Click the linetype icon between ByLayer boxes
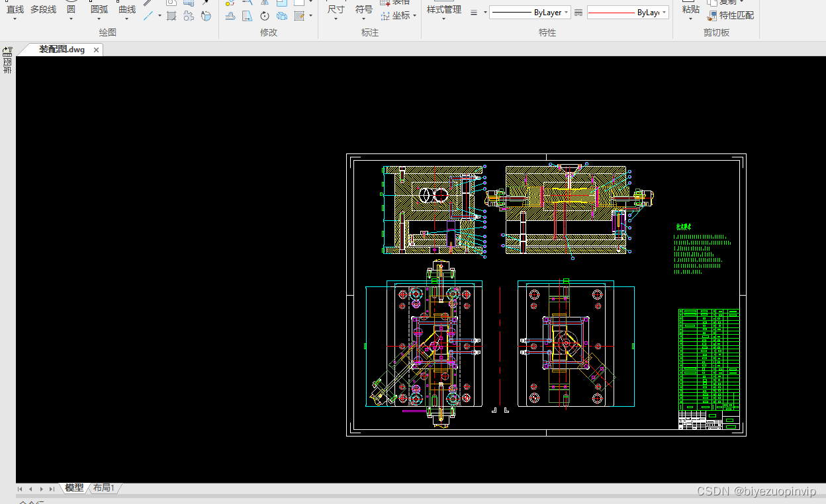This screenshot has height=504, width=826. point(578,13)
